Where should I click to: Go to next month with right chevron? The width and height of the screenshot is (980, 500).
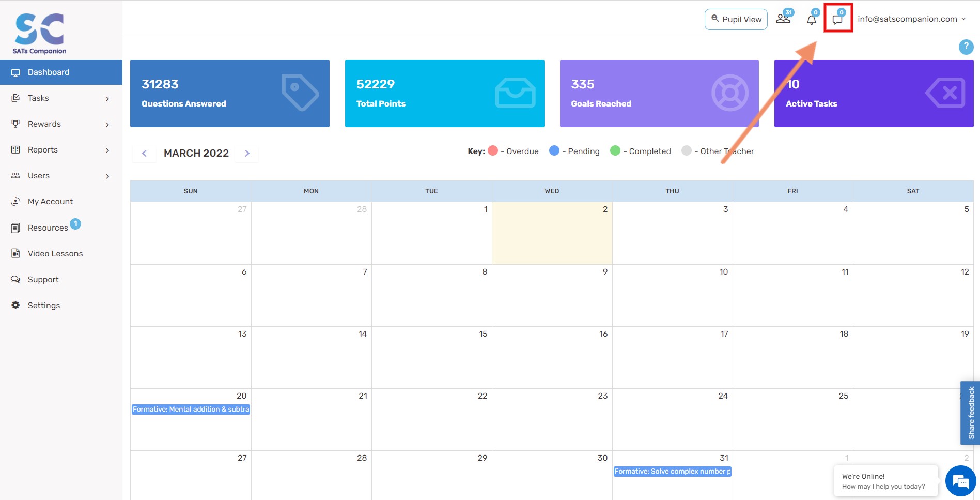pos(247,153)
